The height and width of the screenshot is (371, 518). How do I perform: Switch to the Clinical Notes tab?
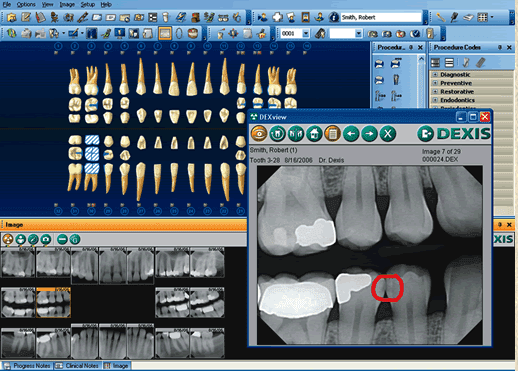[x=78, y=366]
